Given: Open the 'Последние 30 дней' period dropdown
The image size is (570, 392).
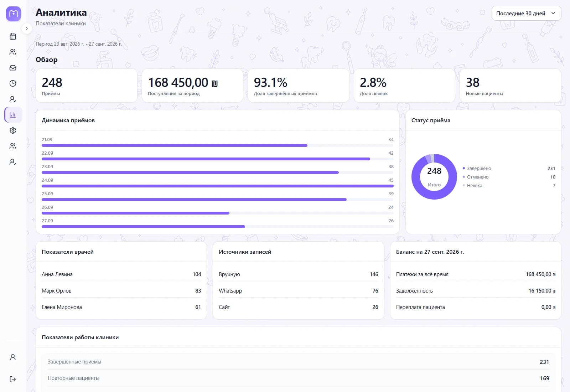Looking at the screenshot, I should (526, 14).
